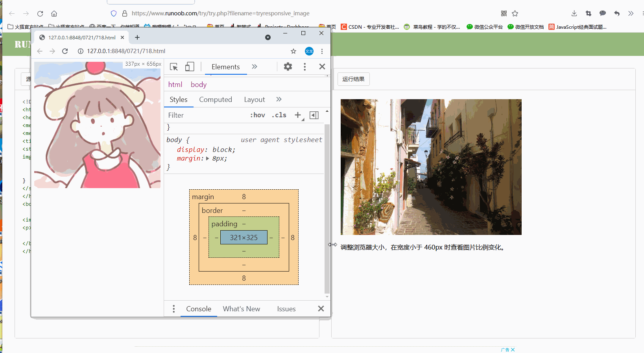Click the Firefox runoob.com URL field
Screen dimensions: 644x353
click(x=221, y=13)
